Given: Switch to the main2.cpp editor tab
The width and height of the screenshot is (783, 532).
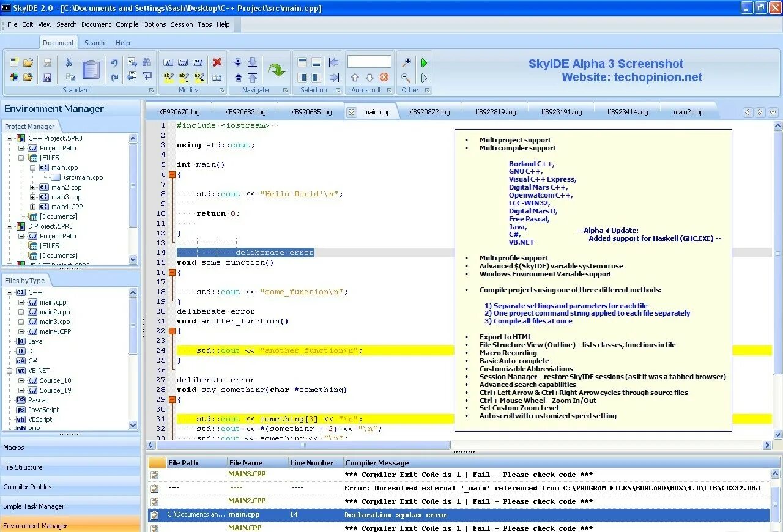Looking at the screenshot, I should coord(688,112).
